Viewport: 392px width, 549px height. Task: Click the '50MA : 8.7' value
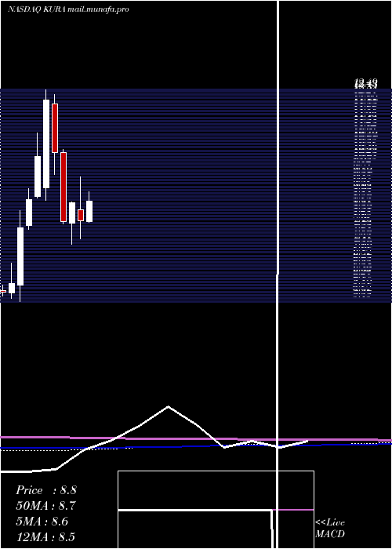click(46, 506)
